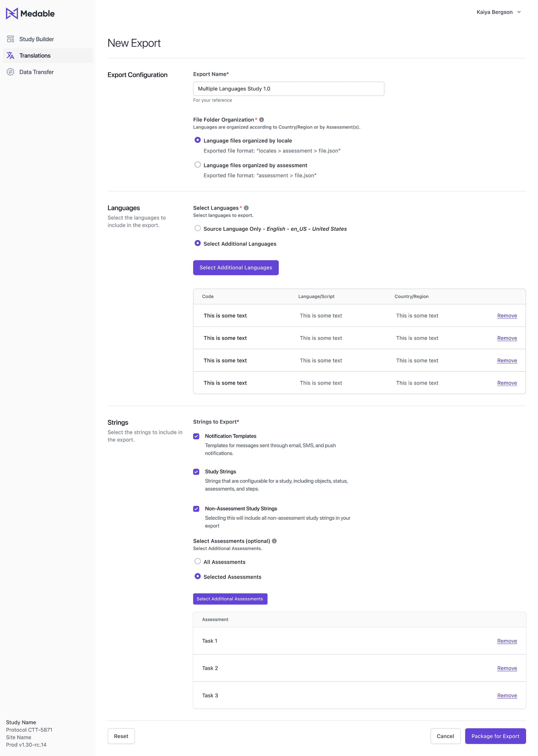The width and height of the screenshot is (538, 756).
Task: Click the Reset button
Action: click(x=121, y=736)
